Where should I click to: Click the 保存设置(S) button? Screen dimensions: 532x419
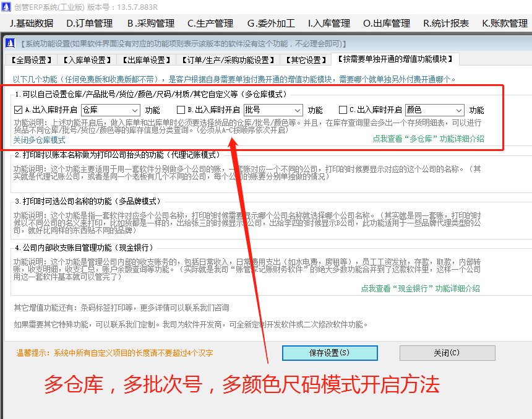coord(329,353)
